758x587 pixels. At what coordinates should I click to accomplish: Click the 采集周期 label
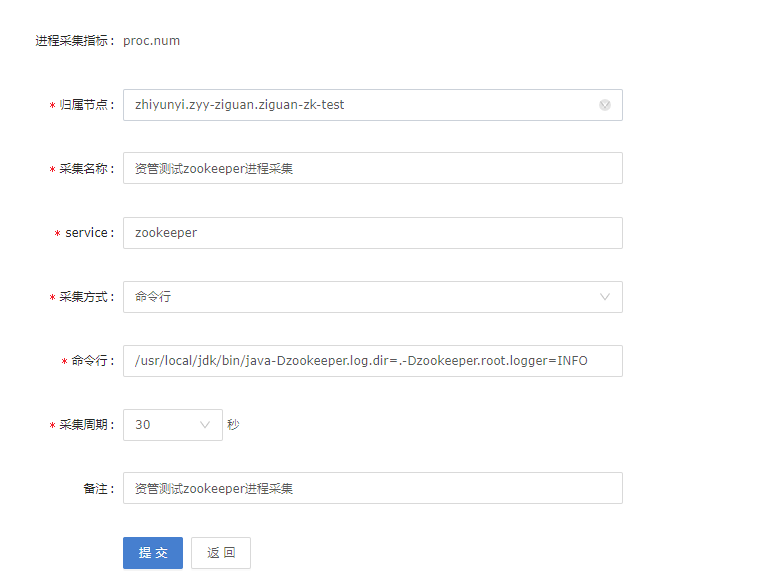[x=87, y=425]
